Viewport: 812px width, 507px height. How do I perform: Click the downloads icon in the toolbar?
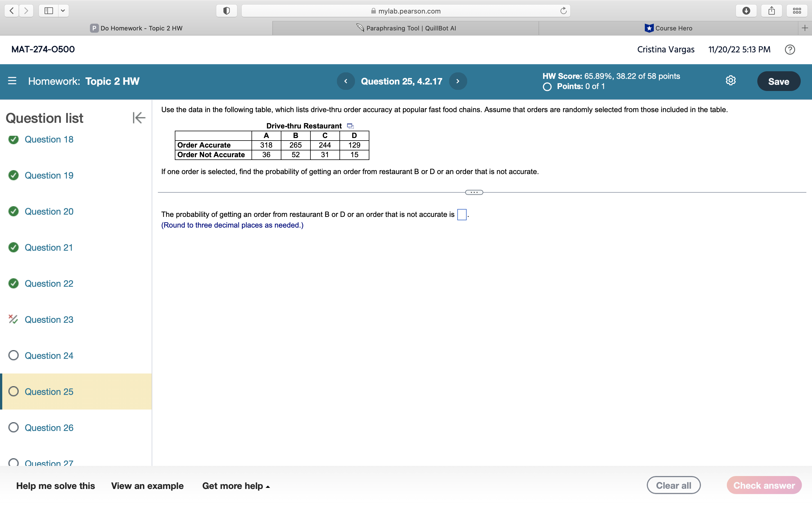tap(746, 10)
